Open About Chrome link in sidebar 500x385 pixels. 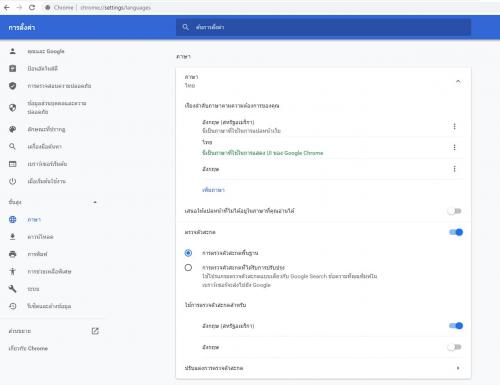tap(28, 348)
